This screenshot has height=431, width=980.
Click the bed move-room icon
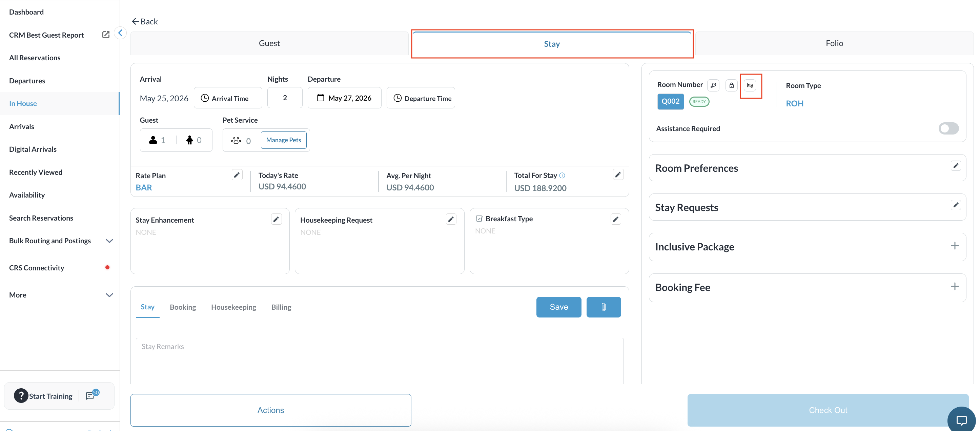click(750, 85)
